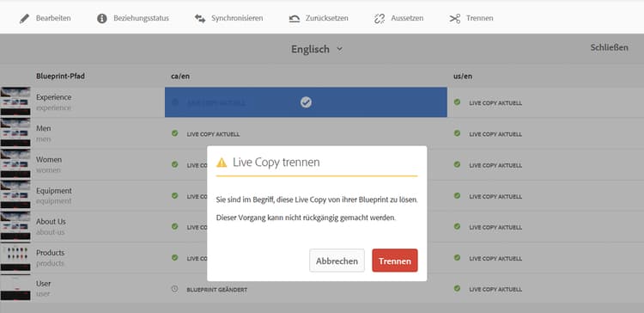The image size is (644, 313).
Task: Cancel the dialog with Abbrechen
Action: click(x=337, y=261)
